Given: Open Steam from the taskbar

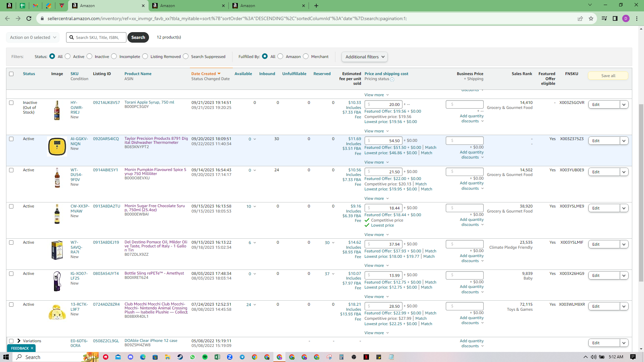Looking at the screenshot, I should [180, 357].
